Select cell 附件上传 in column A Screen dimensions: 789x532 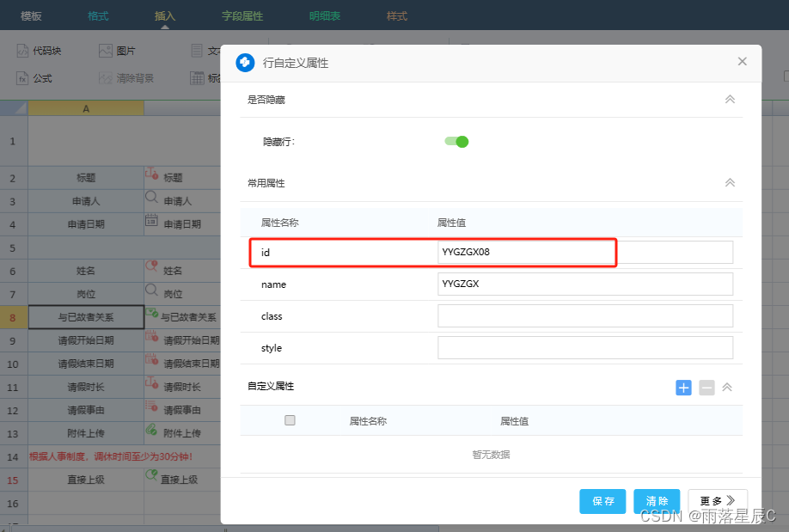click(86, 433)
